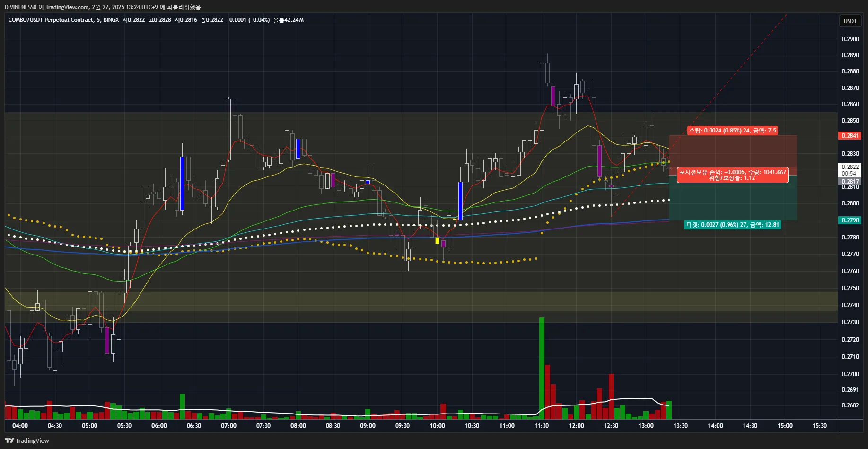Click the red 0.2841 stop price tag
This screenshot has width=868, height=449.
point(850,136)
